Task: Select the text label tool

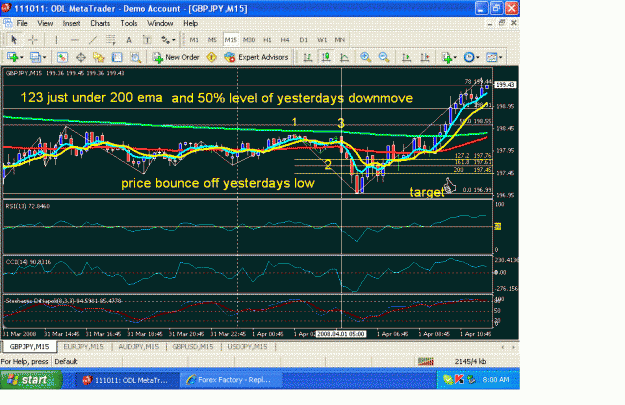Action: pyautogui.click(x=147, y=39)
